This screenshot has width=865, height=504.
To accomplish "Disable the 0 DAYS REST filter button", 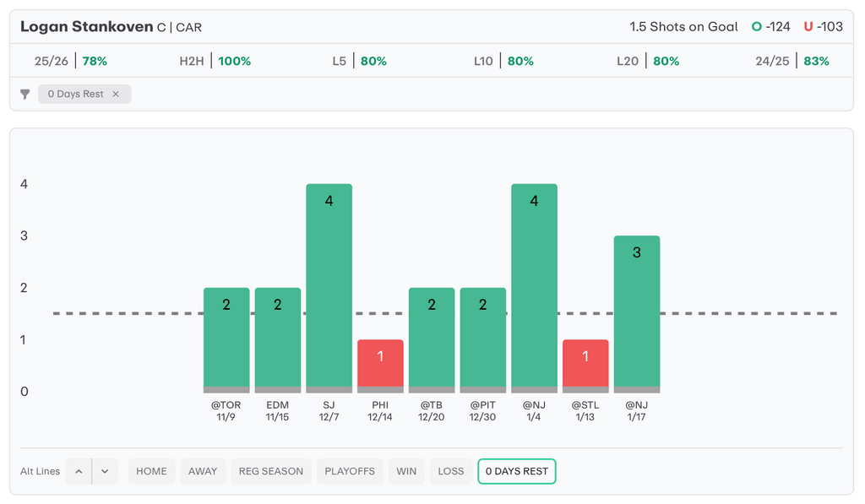I will point(516,471).
